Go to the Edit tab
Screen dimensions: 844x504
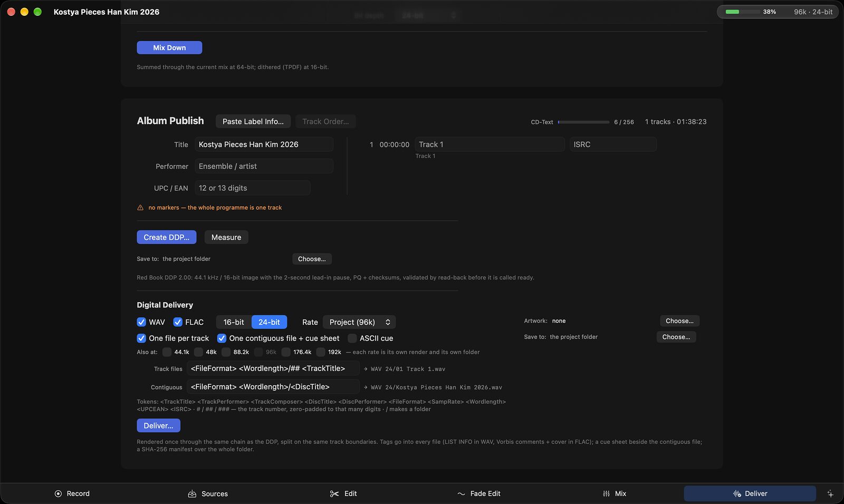(x=343, y=493)
